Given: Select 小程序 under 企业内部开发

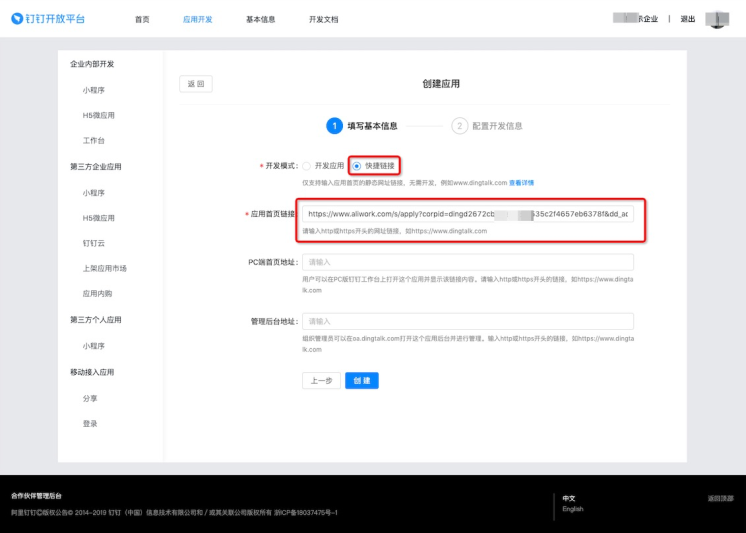Looking at the screenshot, I should 93,90.
